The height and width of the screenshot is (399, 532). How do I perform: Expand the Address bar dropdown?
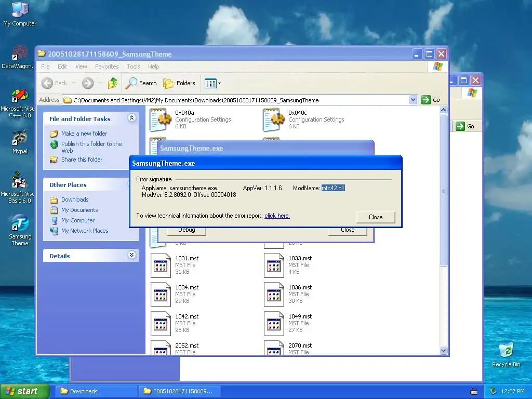(x=413, y=100)
